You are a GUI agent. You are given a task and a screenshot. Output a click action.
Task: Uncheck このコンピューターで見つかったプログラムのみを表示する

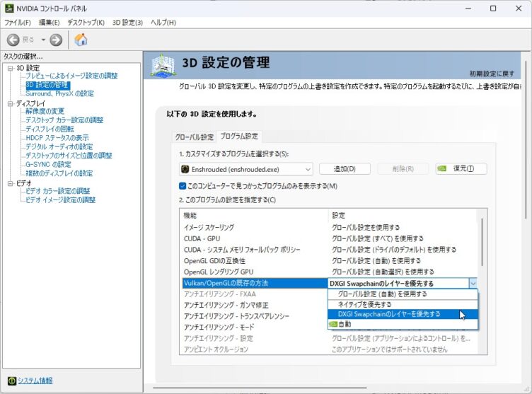click(183, 186)
